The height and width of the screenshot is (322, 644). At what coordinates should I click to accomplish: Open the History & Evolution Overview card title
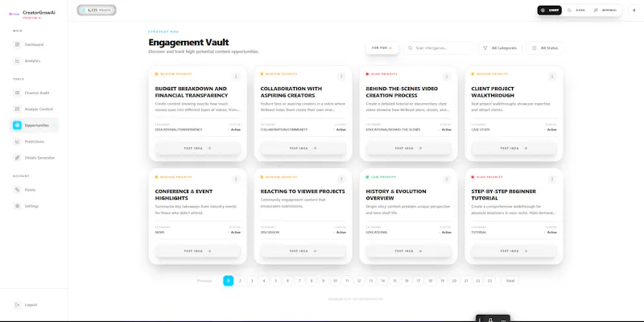click(x=396, y=195)
